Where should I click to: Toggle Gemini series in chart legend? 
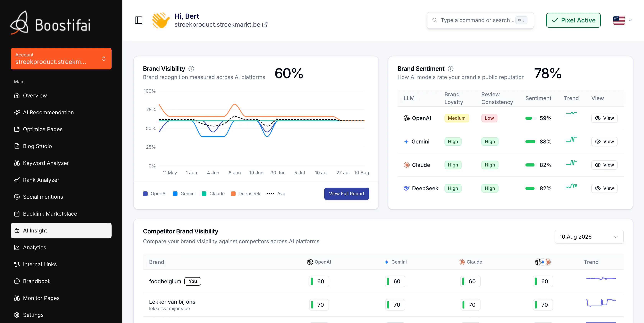tap(184, 194)
